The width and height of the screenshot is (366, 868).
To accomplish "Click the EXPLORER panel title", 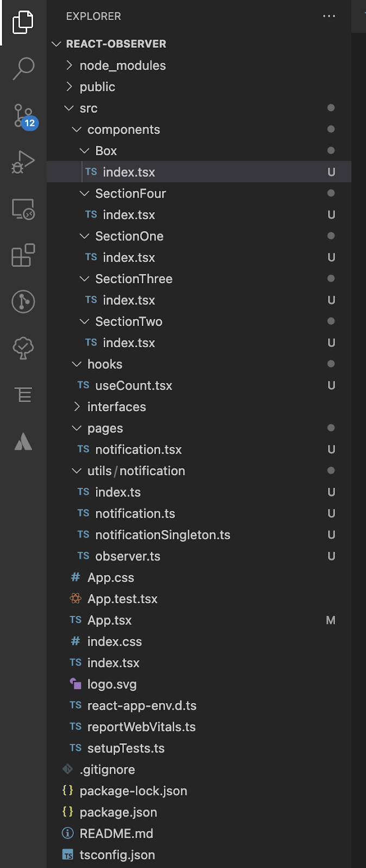I will click(x=93, y=16).
